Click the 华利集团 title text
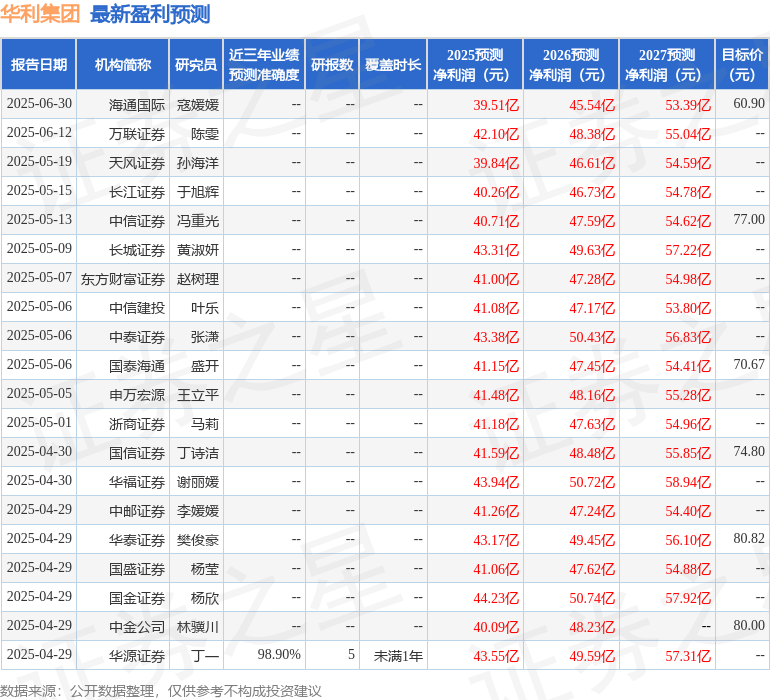This screenshot has height=700, width=770. (40, 14)
